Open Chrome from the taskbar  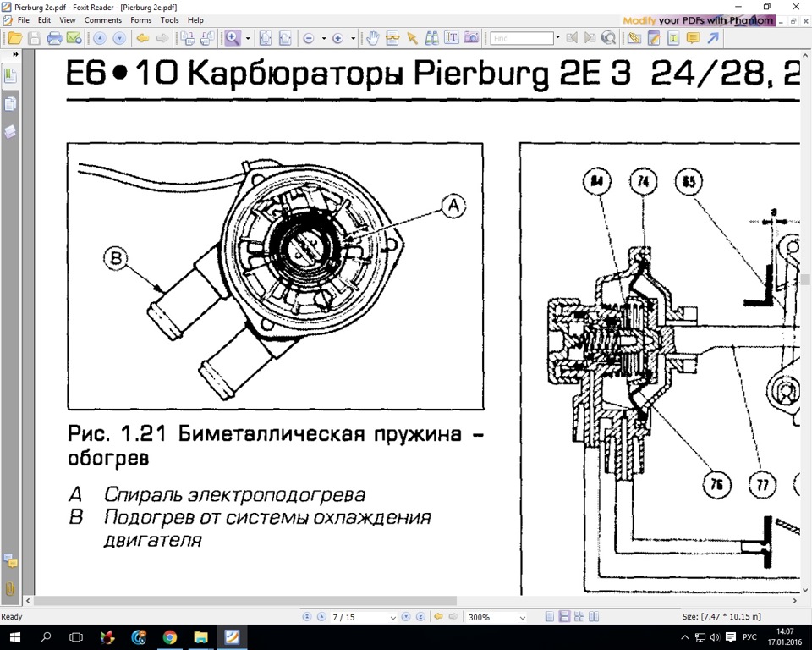point(170,637)
